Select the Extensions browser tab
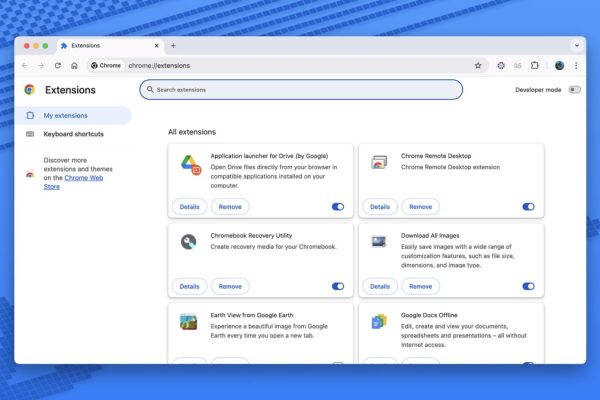600x400 pixels. [x=110, y=46]
